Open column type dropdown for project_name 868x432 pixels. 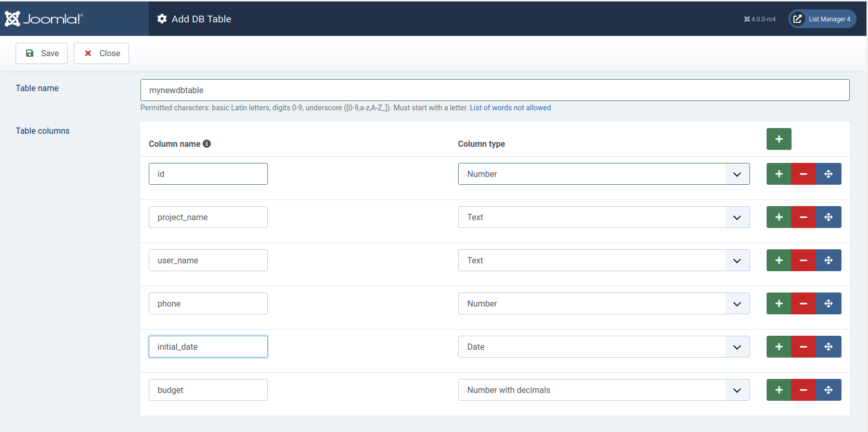click(x=604, y=217)
